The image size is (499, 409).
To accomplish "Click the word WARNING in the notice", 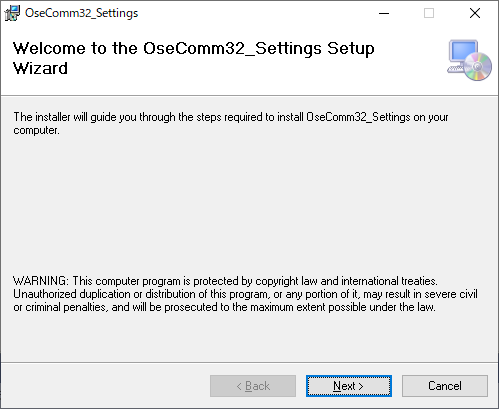I will pos(41,281).
